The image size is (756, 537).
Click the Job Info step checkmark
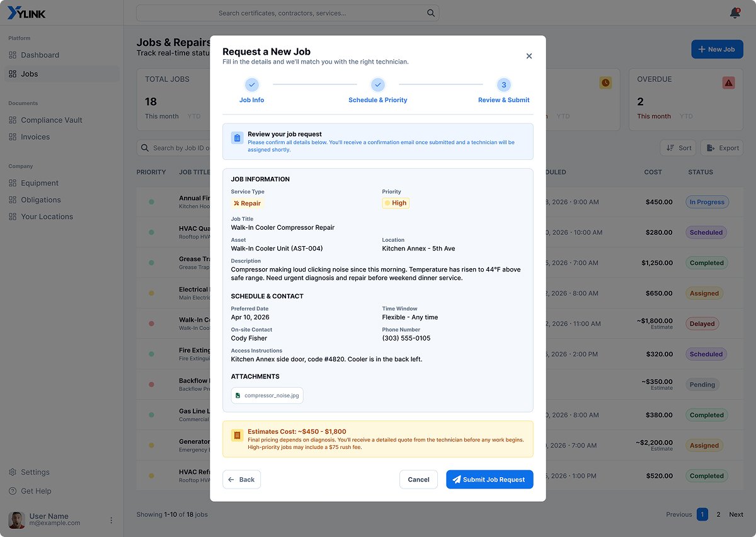[252, 84]
